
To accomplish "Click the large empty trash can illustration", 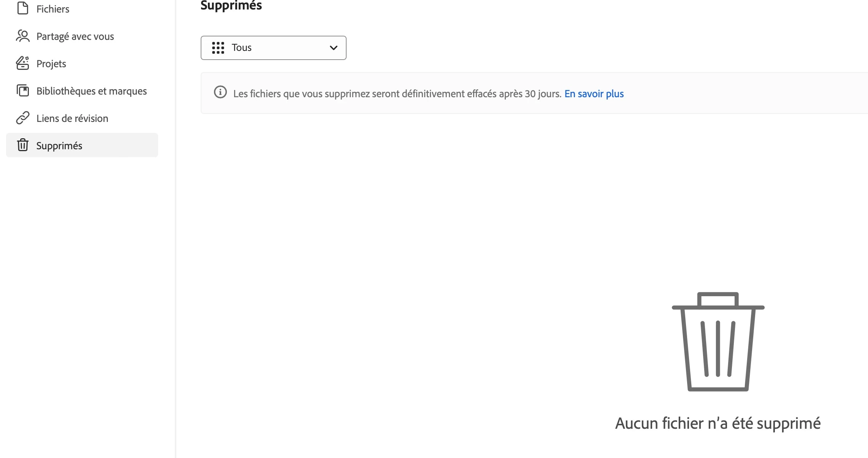I will (x=718, y=341).
